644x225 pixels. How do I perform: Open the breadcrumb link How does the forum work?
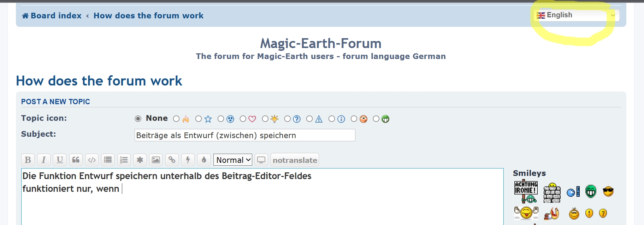pos(148,16)
